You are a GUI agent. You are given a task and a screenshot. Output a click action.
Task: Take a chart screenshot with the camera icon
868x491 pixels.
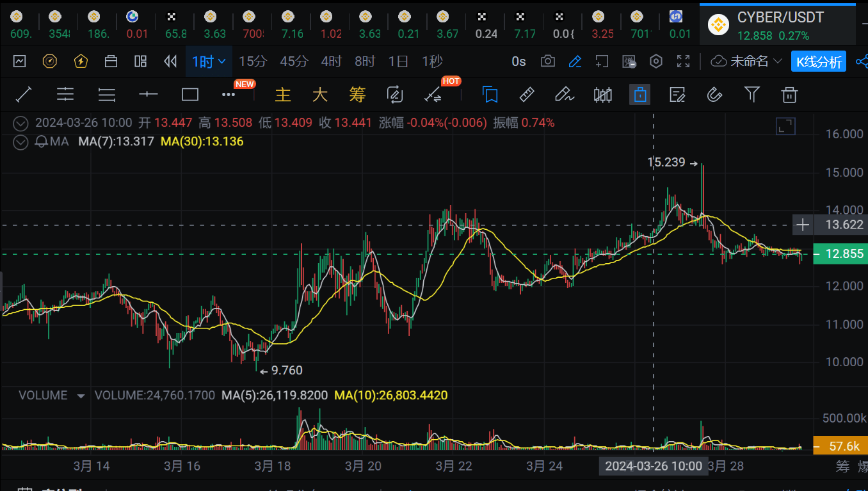point(548,61)
